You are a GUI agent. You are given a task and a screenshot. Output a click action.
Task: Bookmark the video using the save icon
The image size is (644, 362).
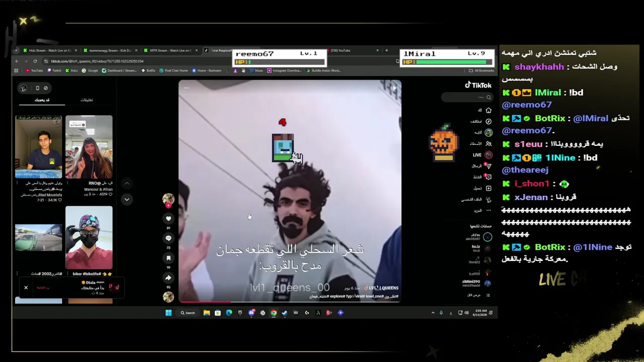169,258
